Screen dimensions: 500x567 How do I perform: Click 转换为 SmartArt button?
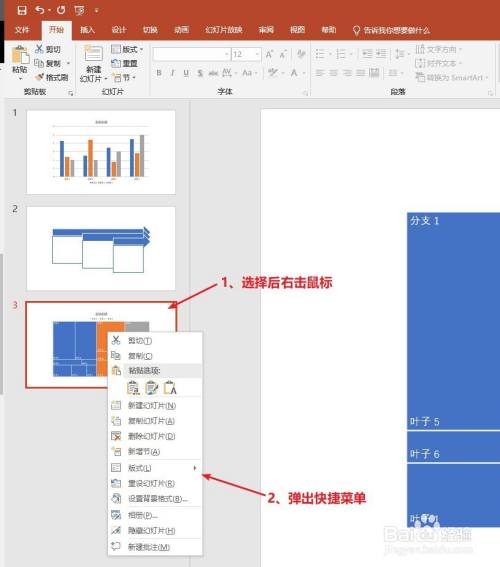pos(451,77)
